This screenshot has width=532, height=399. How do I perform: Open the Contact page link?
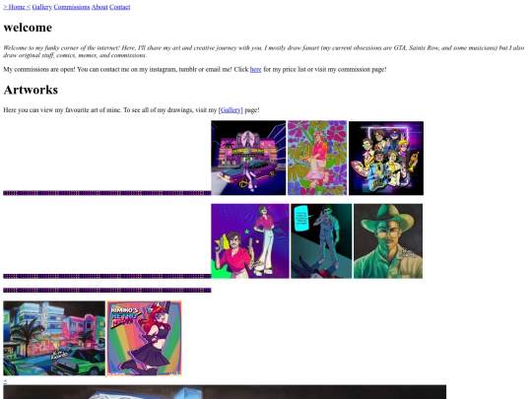pos(120,7)
